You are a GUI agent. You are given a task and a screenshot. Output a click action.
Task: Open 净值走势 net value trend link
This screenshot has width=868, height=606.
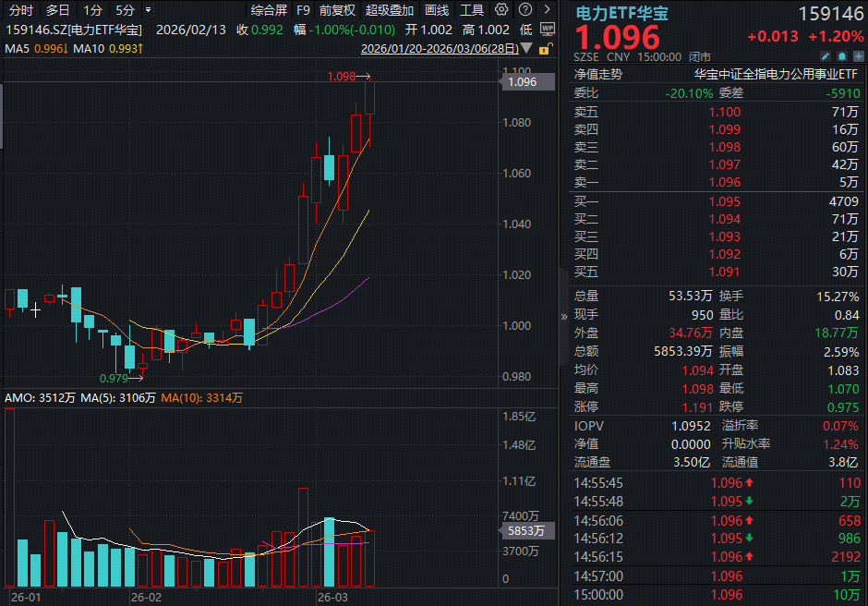[597, 74]
